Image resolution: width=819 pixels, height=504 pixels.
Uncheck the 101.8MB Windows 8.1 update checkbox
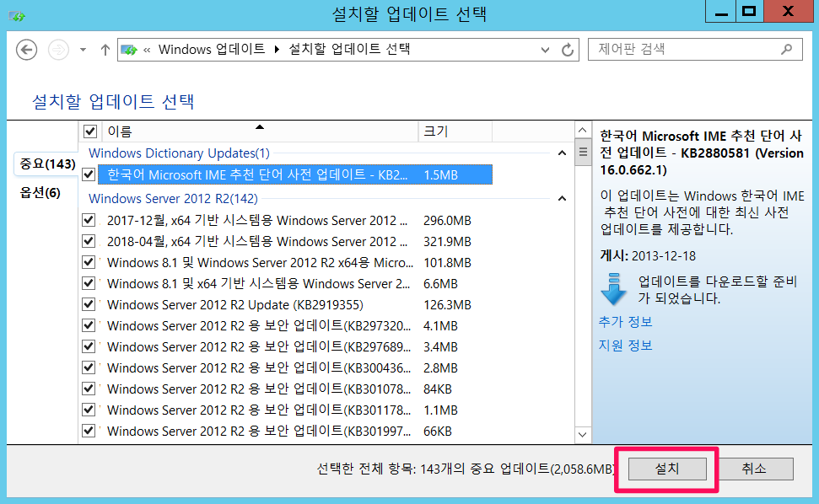pyautogui.click(x=89, y=262)
